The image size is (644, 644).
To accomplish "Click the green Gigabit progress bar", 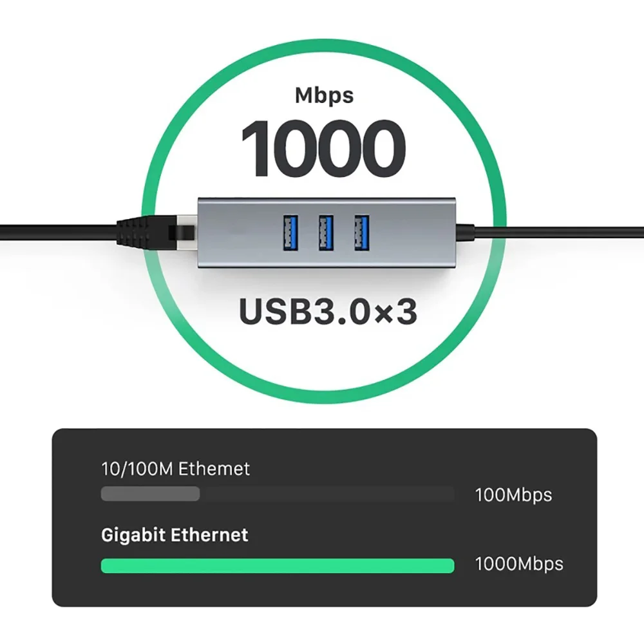I will pyautogui.click(x=278, y=565).
